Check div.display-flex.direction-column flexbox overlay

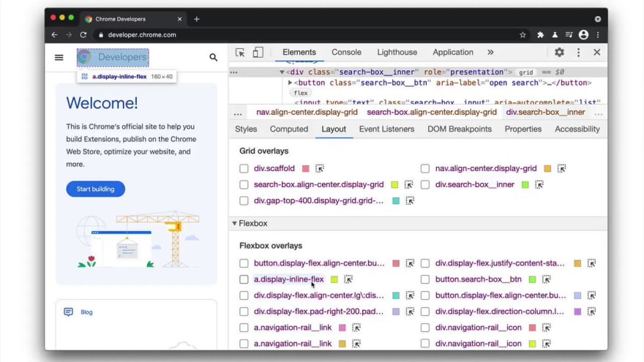point(425,312)
